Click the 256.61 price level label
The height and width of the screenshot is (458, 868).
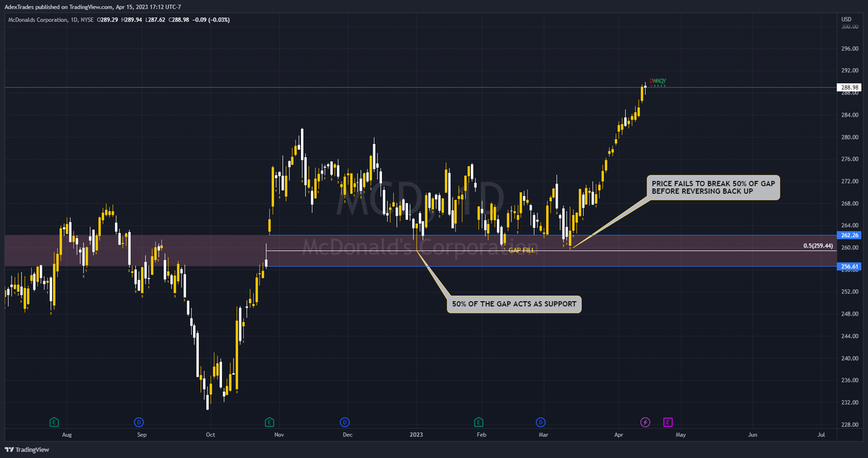coord(848,266)
